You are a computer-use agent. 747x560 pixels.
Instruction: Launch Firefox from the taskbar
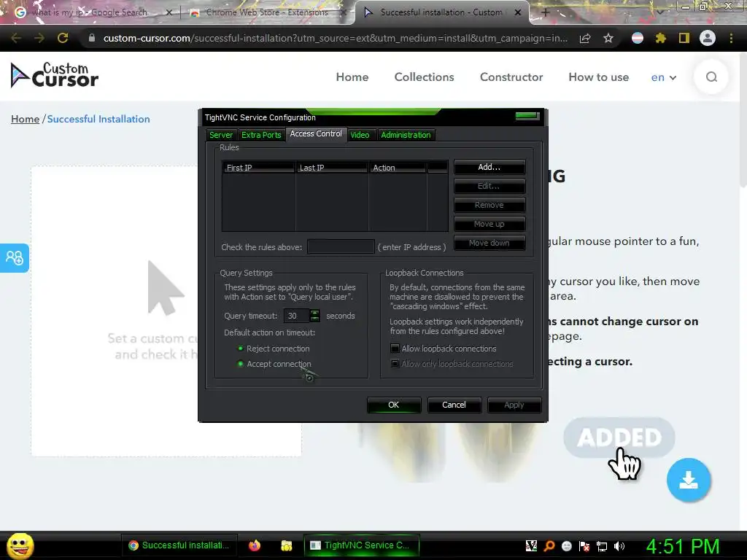pos(255,545)
